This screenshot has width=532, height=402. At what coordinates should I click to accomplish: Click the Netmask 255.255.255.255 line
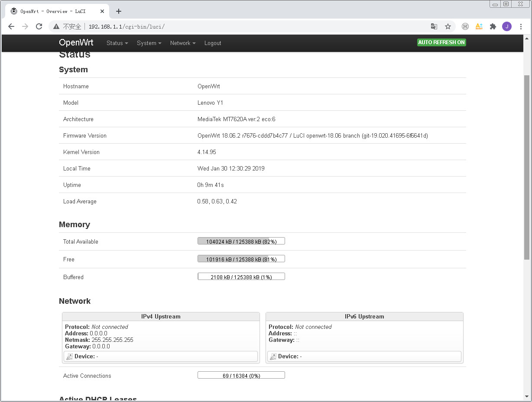pos(99,340)
